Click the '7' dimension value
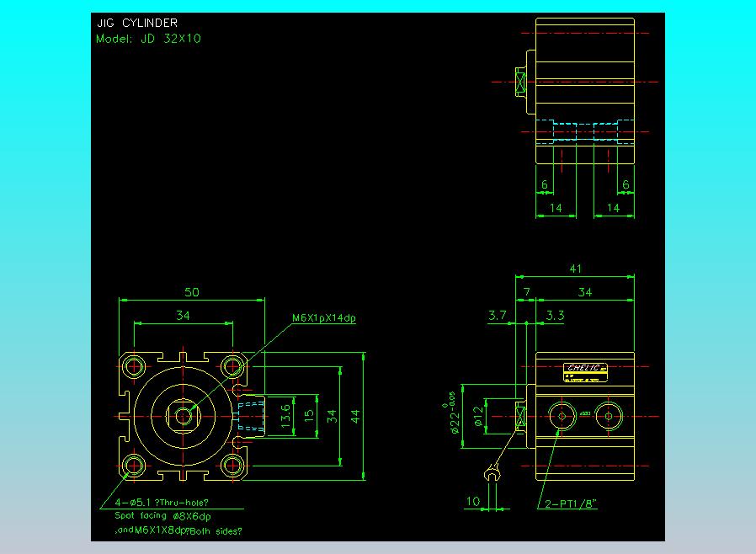The width and height of the screenshot is (756, 554). 526,292
